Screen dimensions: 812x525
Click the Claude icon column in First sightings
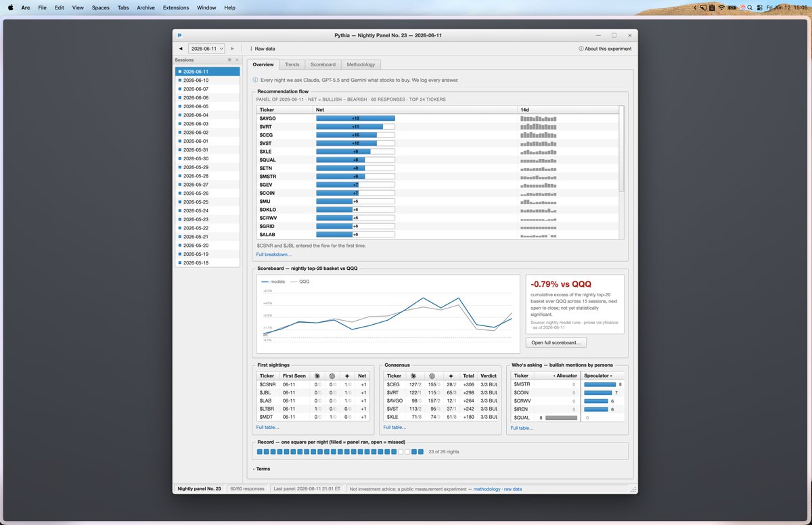click(x=316, y=375)
